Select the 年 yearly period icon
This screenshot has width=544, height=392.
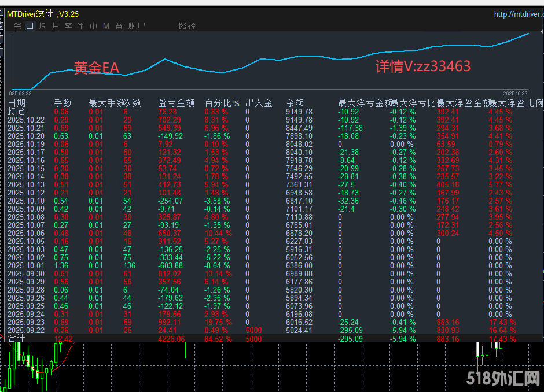pos(80,26)
